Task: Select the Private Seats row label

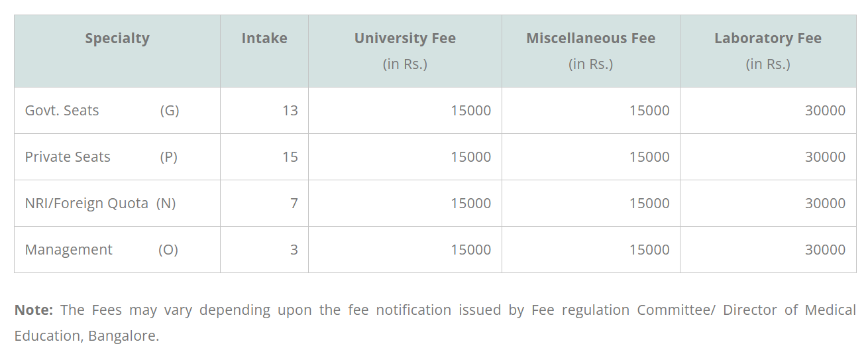Action: 68,157
